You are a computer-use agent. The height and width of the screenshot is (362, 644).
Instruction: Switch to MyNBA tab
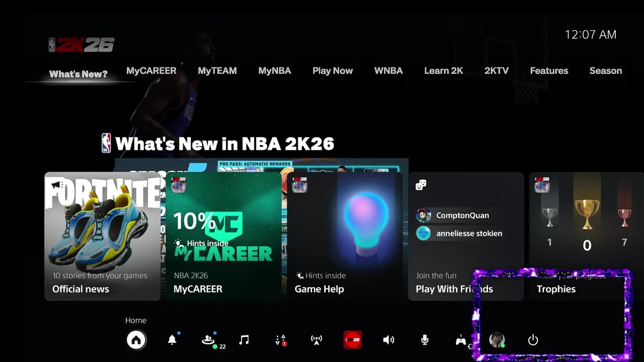[275, 71]
